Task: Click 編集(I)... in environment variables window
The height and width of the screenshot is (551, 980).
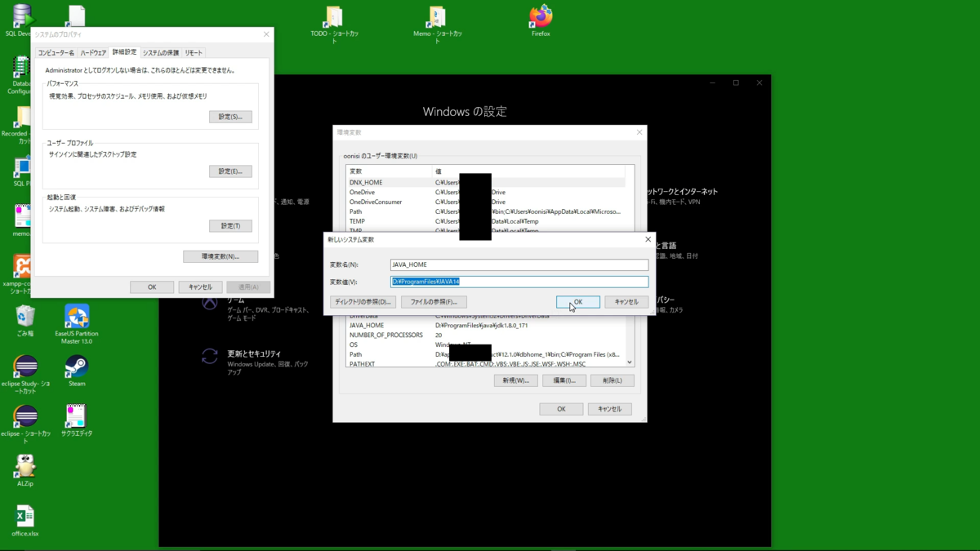Action: point(564,380)
